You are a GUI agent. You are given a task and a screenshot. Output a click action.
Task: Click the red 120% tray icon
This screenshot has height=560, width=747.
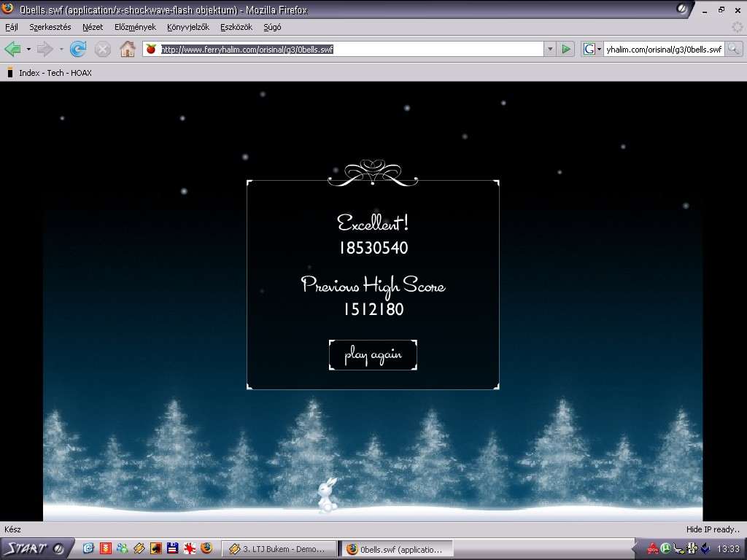point(652,548)
